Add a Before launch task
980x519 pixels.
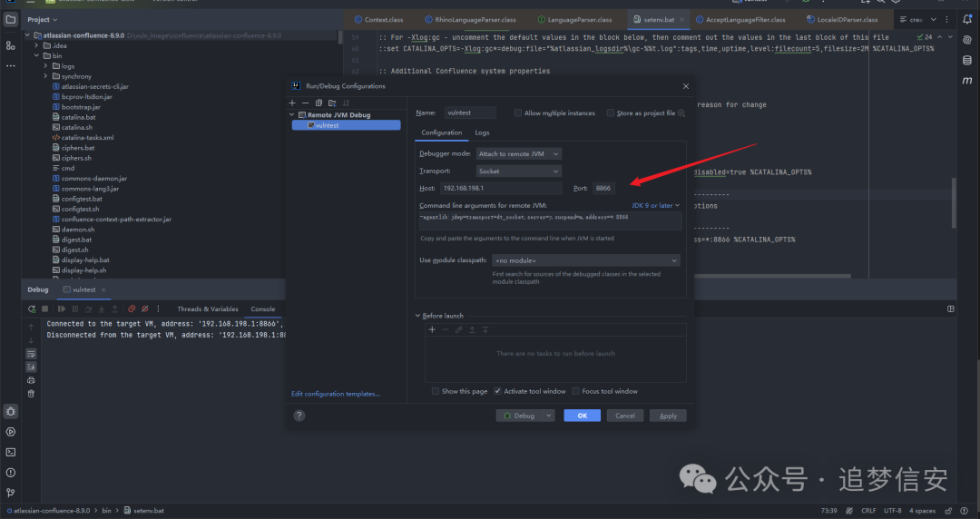(x=432, y=329)
